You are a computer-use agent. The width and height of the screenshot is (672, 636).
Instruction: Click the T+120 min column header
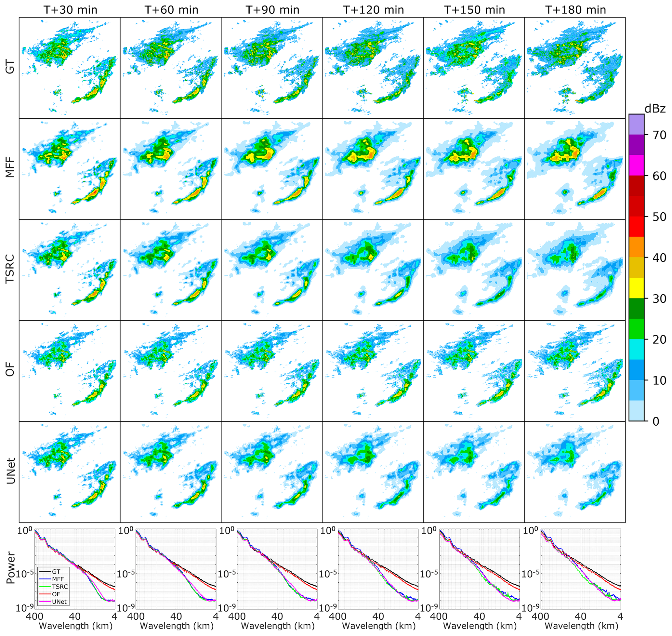pos(373,10)
